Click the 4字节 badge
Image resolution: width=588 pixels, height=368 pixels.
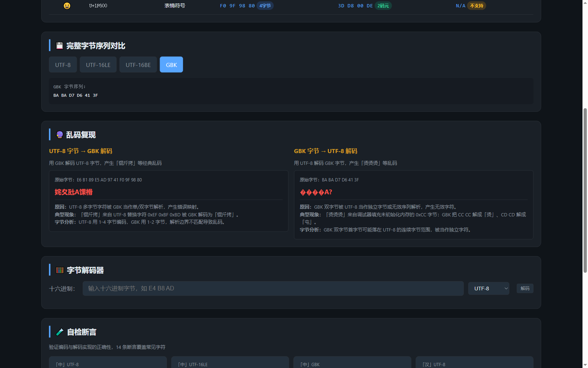tap(265, 6)
